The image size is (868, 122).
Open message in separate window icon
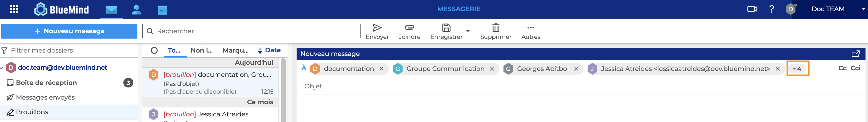pyautogui.click(x=855, y=54)
